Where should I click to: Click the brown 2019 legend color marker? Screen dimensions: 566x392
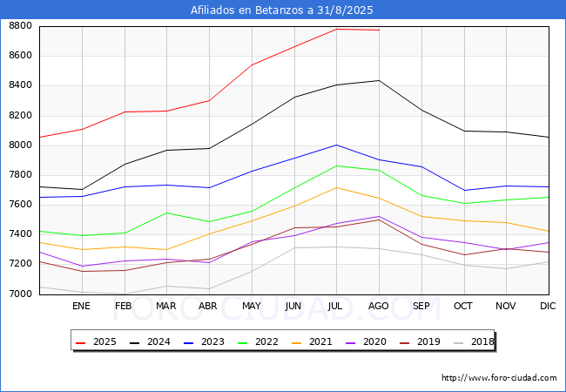click(405, 342)
